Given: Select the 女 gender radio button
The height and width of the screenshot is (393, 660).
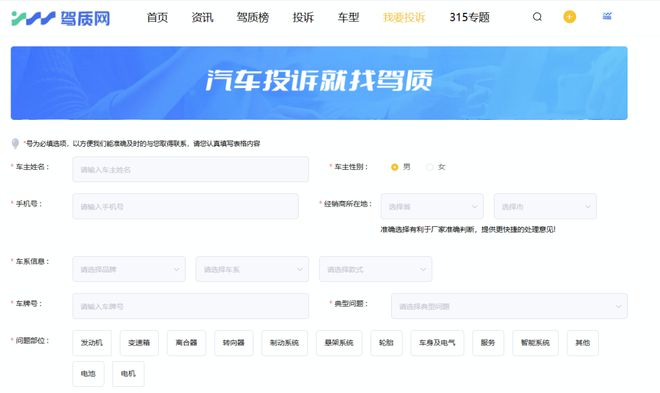Looking at the screenshot, I should click(429, 167).
